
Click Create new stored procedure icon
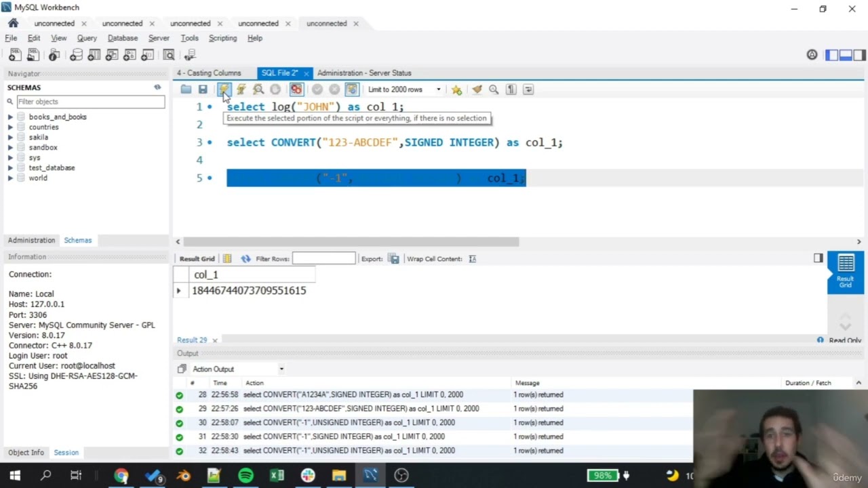[x=130, y=55]
